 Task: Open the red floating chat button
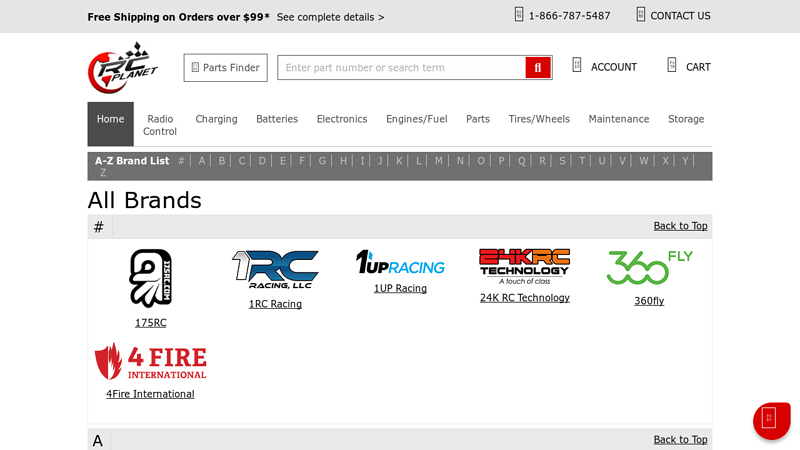pos(771,420)
